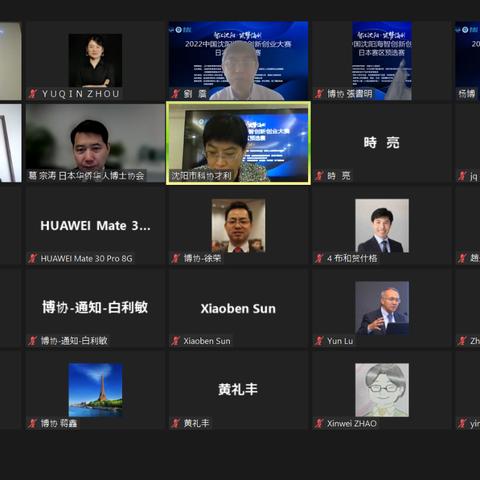Select 慕宗涛's video feed
The image size is (480, 480).
tap(95, 143)
